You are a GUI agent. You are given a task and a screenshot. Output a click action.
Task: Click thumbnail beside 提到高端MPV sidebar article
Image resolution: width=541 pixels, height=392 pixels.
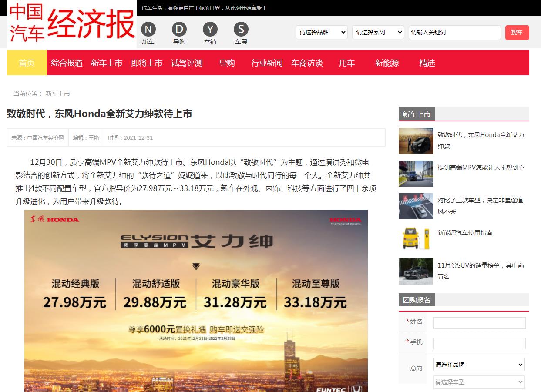pyautogui.click(x=416, y=174)
